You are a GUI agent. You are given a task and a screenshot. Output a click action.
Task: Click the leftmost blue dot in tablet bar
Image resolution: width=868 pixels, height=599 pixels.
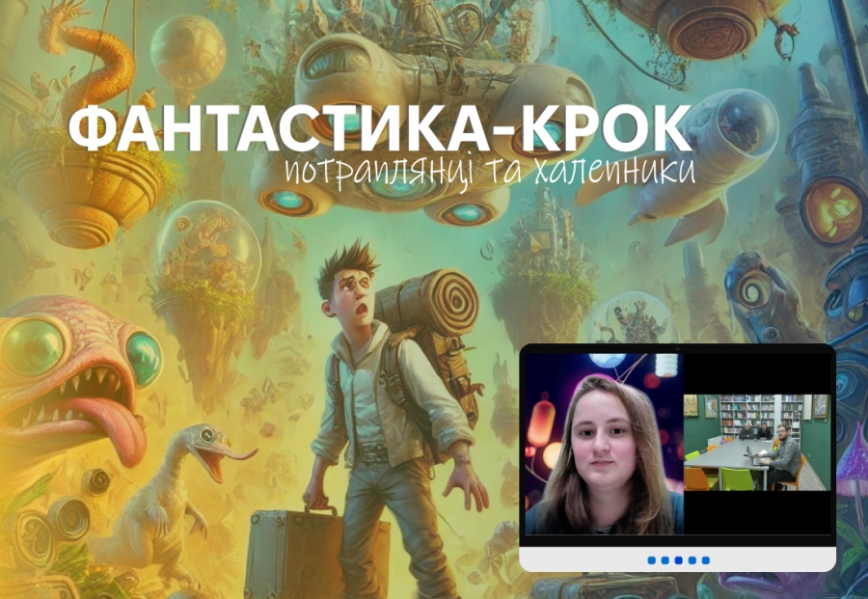pyautogui.click(x=652, y=560)
